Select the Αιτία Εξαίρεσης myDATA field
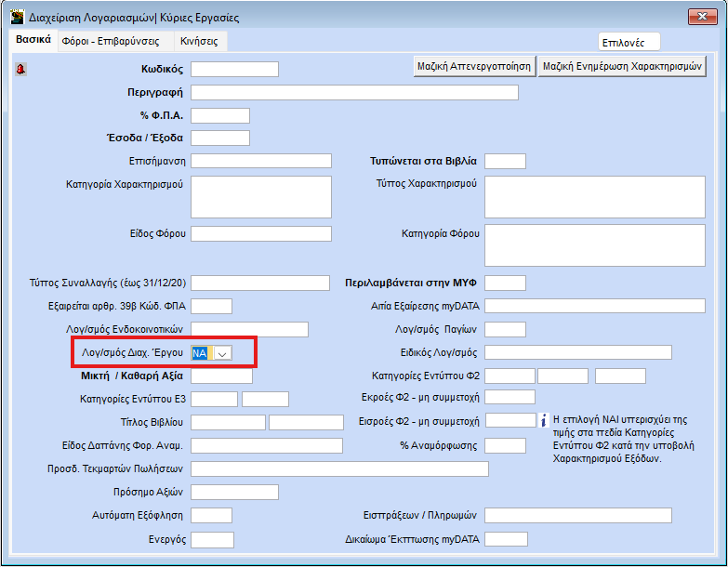 tap(595, 306)
